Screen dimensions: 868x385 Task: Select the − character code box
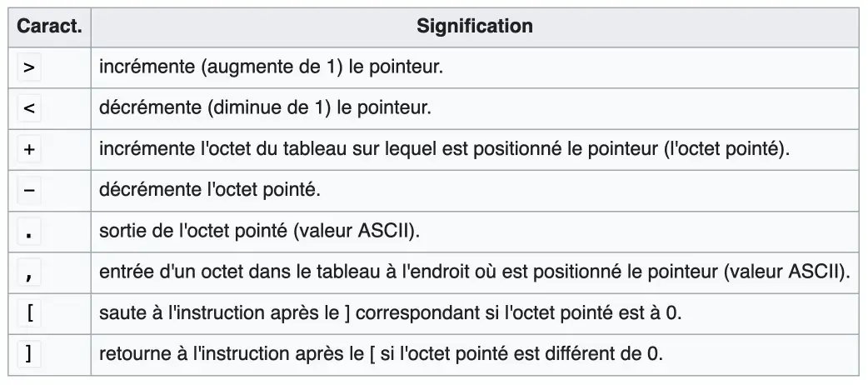(29, 191)
